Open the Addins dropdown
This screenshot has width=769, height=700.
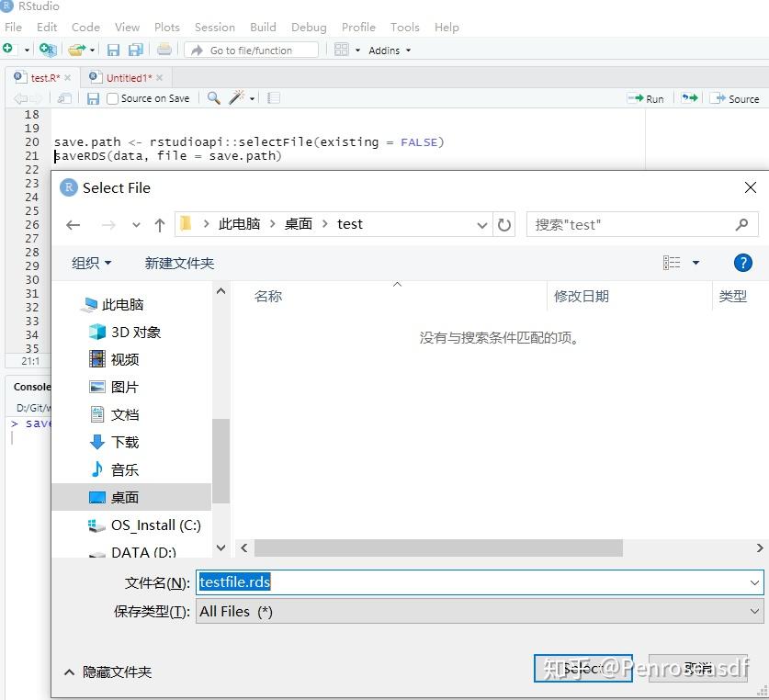click(386, 50)
